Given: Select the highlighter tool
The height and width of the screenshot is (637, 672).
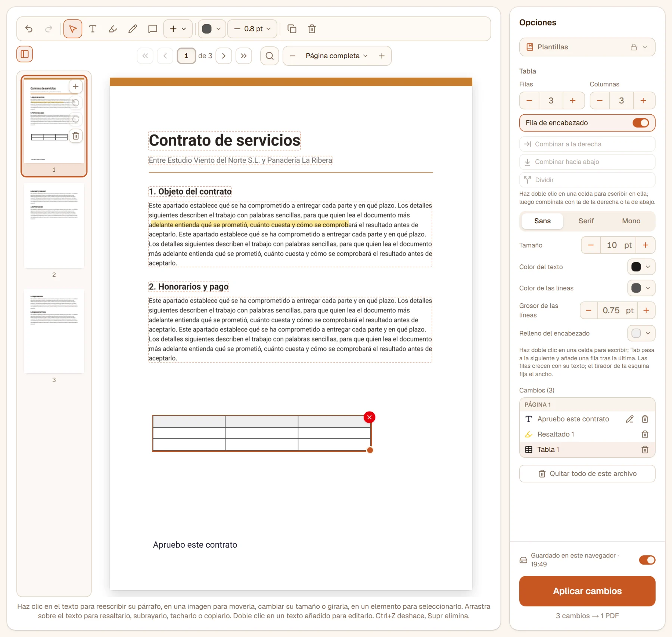Looking at the screenshot, I should (x=113, y=29).
